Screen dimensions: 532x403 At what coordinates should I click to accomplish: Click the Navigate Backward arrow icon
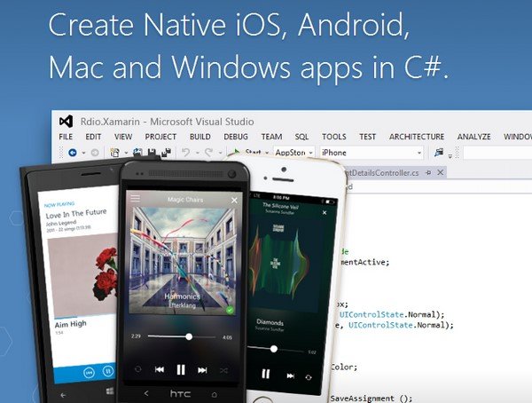click(x=73, y=153)
